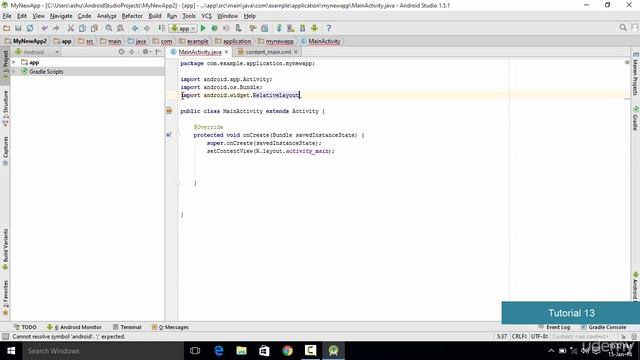Click the scroll from source target icon
Image resolution: width=640 pixels, height=360 pixels.
(121, 52)
